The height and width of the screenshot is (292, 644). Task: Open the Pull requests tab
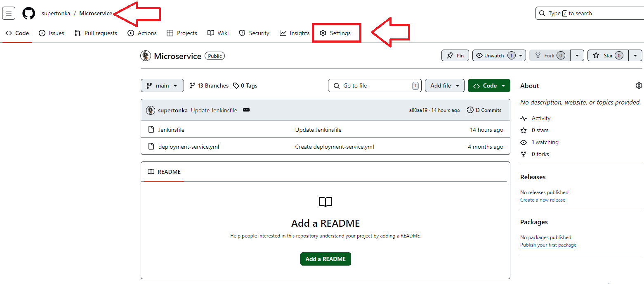[96, 33]
